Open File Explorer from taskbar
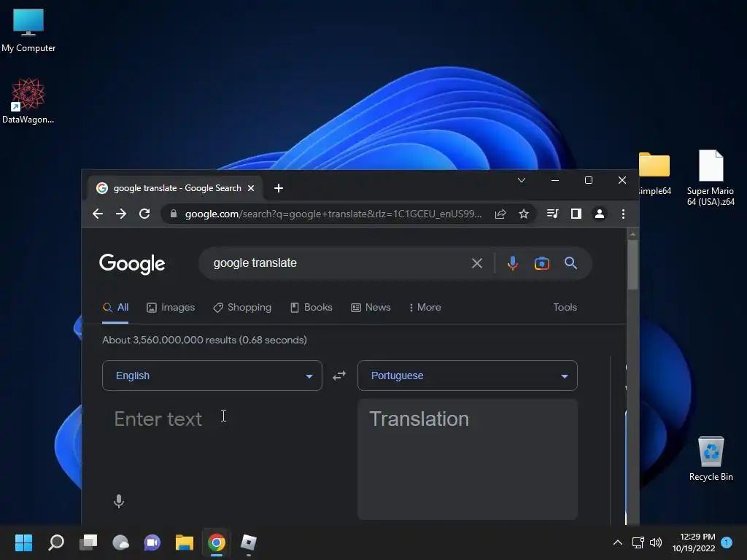The width and height of the screenshot is (747, 560). point(185,542)
